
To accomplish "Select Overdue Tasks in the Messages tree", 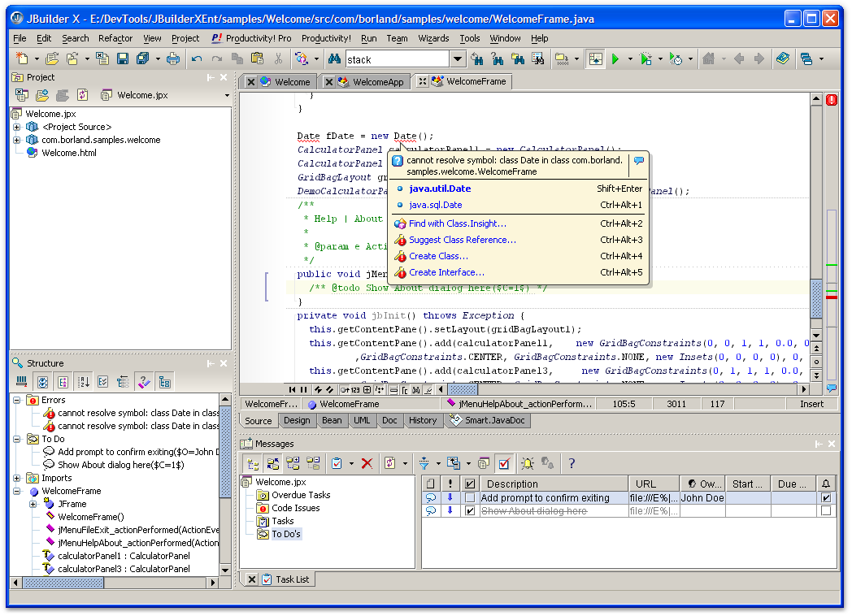I will coord(301,495).
